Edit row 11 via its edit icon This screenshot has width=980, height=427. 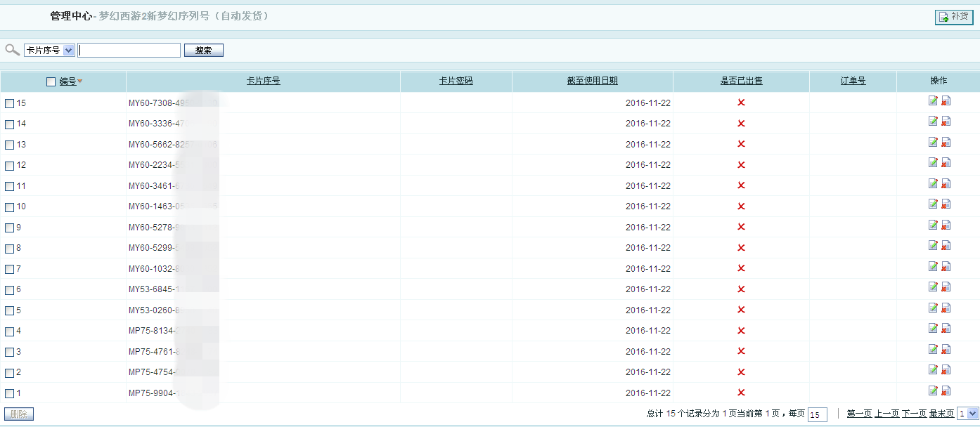tap(933, 184)
